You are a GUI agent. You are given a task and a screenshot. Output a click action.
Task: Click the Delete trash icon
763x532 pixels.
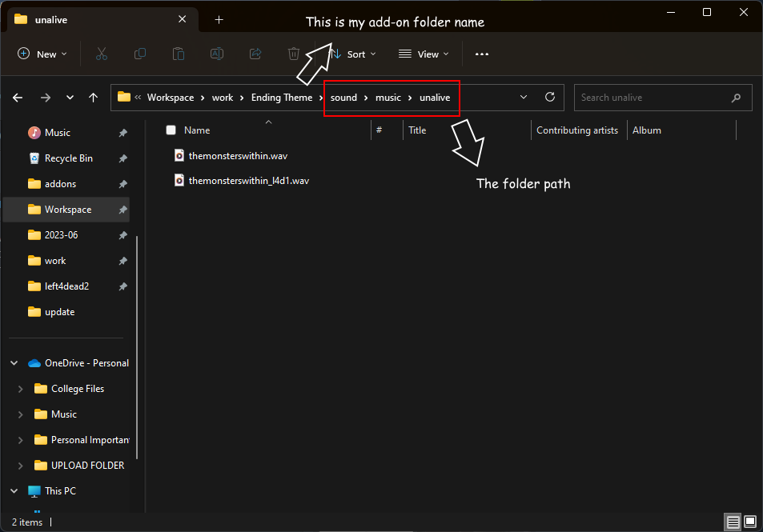(x=293, y=54)
